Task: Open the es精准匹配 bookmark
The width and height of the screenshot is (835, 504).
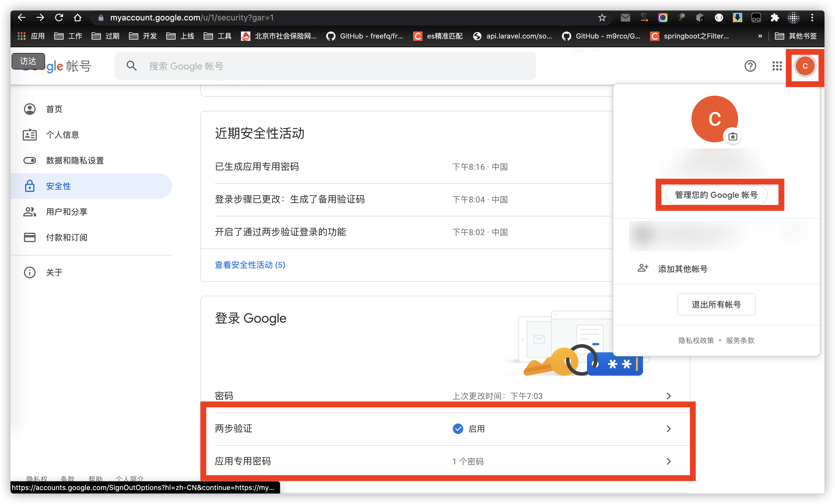Action: click(438, 36)
